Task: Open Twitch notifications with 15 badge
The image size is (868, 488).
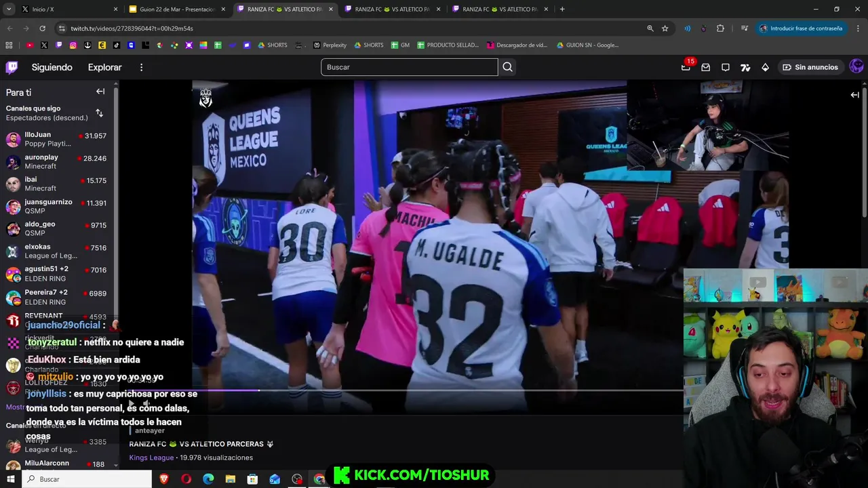Action: tap(686, 67)
